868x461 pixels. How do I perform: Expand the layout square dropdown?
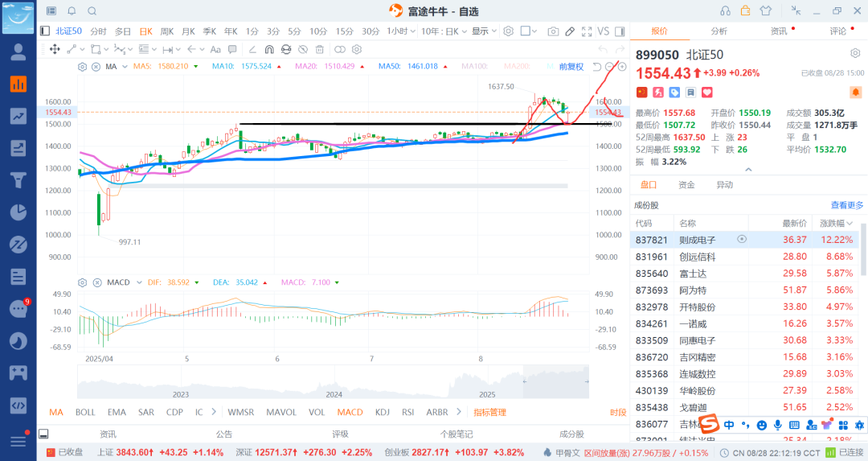tap(534, 31)
